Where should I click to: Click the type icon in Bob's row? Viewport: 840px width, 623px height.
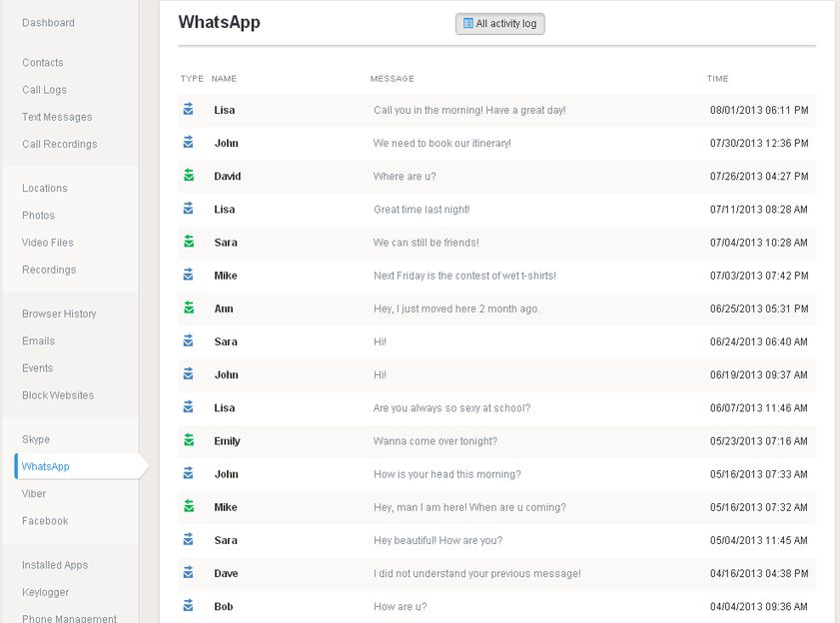[188, 606]
